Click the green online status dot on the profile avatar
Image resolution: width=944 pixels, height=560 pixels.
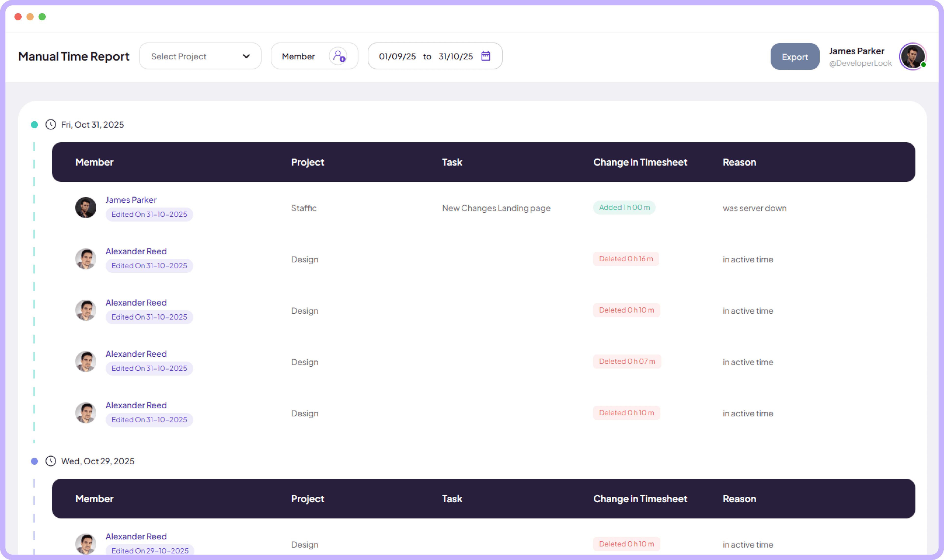[924, 65]
